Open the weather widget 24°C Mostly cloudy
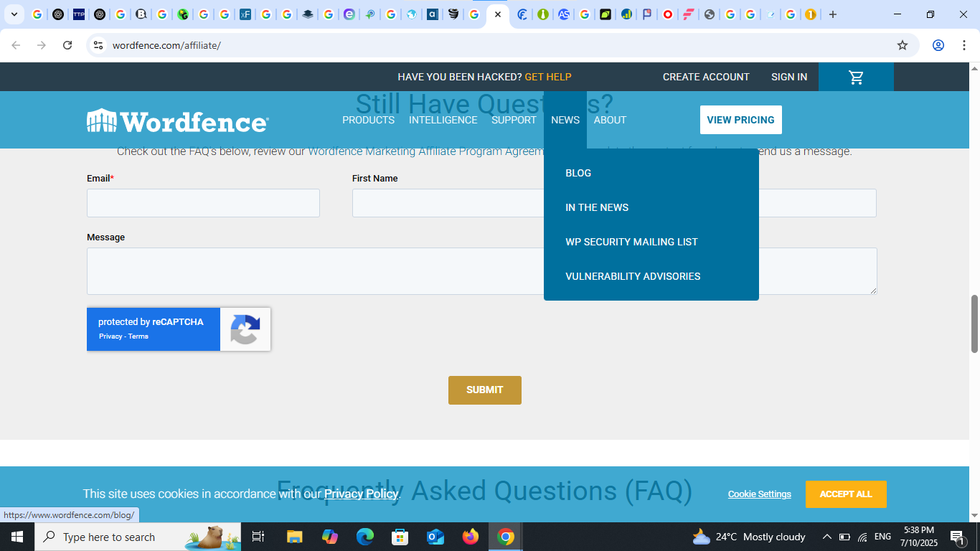Viewport: 980px width, 551px height. tap(749, 537)
